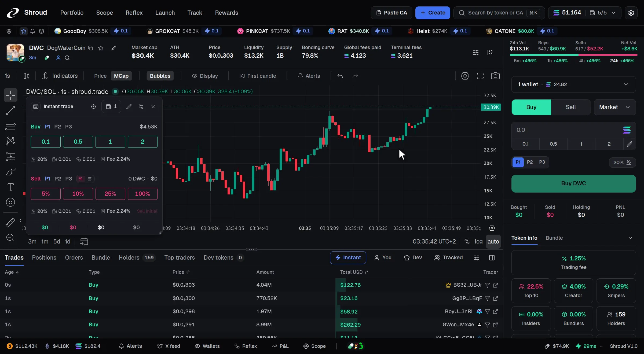This screenshot has height=354, width=644.
Task: Edit instant trade presets with pencil
Action: (129, 106)
